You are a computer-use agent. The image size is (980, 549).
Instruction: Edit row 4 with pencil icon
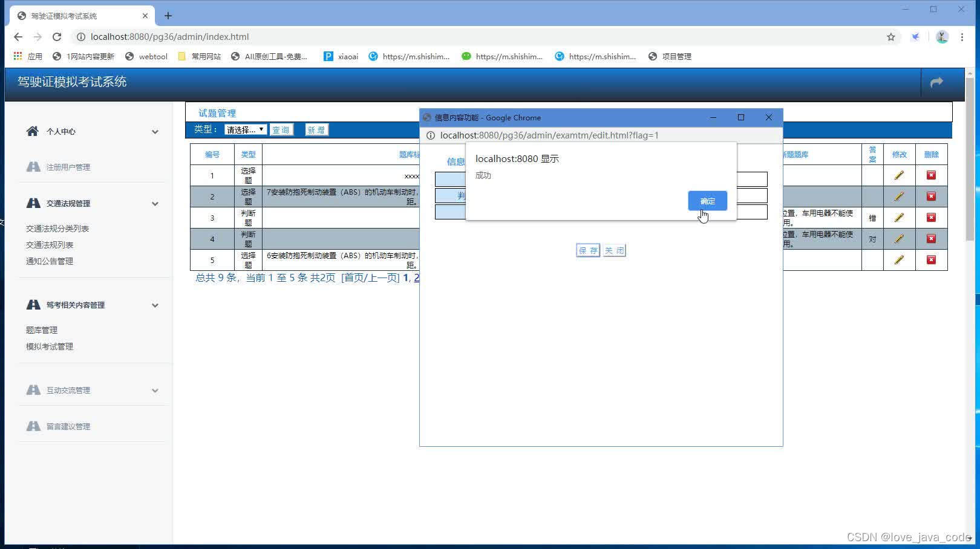pos(899,239)
